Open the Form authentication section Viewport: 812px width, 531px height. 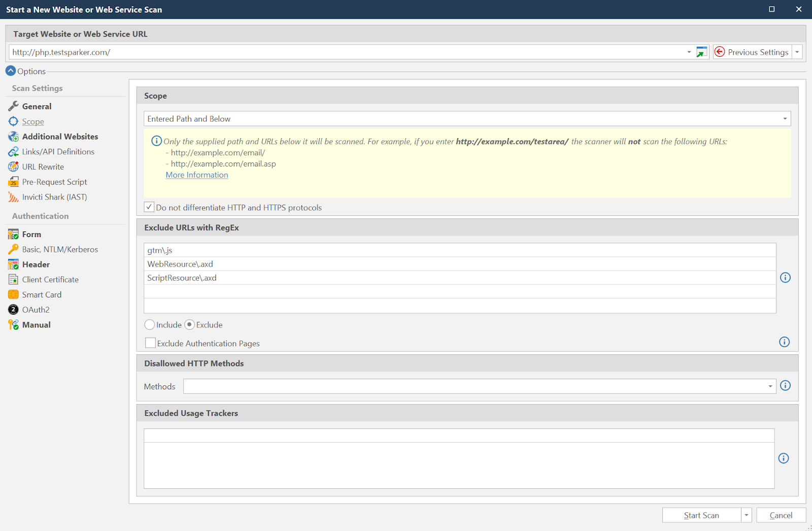[x=31, y=234]
